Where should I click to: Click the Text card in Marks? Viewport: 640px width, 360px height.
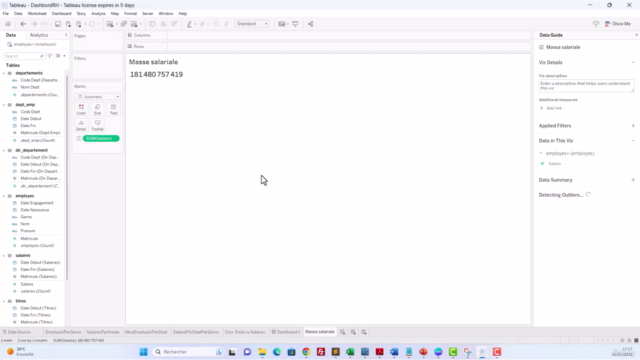pos(113,109)
